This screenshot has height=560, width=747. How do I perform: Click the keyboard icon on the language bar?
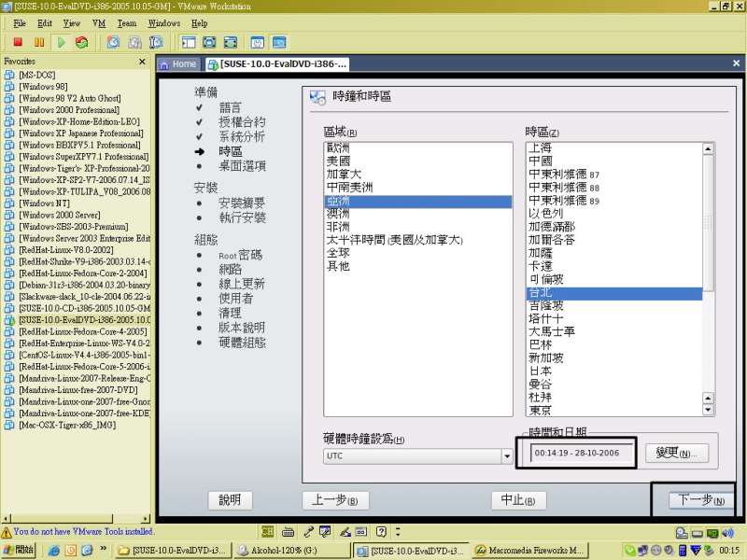pyautogui.click(x=288, y=531)
